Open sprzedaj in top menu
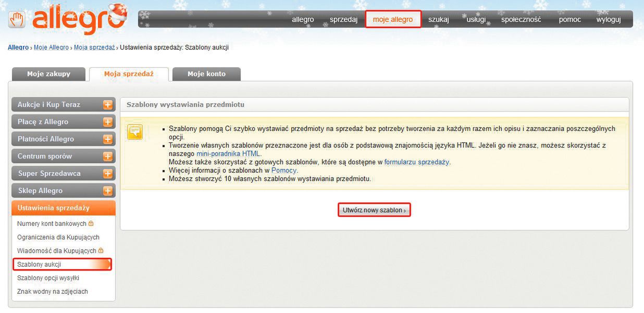 pyautogui.click(x=343, y=19)
